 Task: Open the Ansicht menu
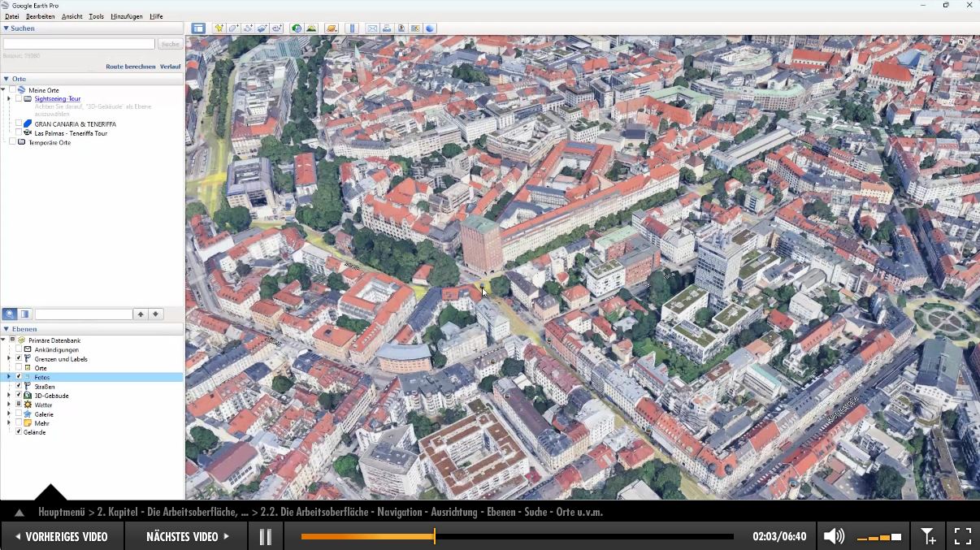pos(72,16)
